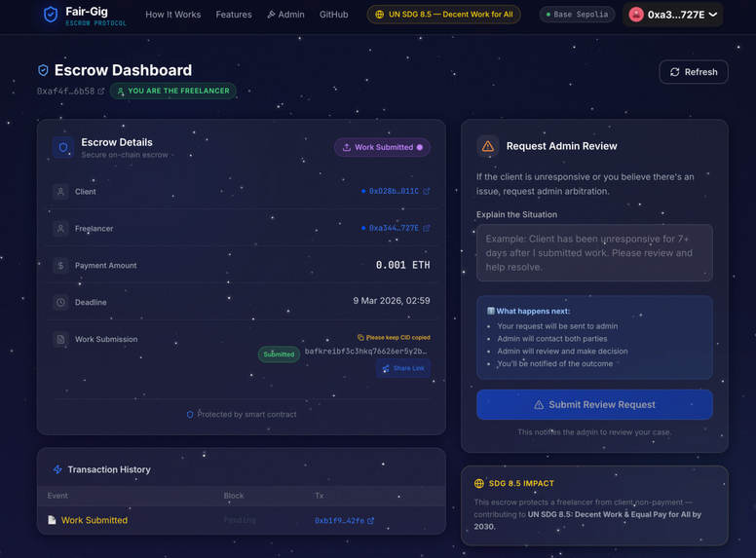Click the 0.001 ETH amount value
This screenshot has width=756, height=558.
(402, 265)
